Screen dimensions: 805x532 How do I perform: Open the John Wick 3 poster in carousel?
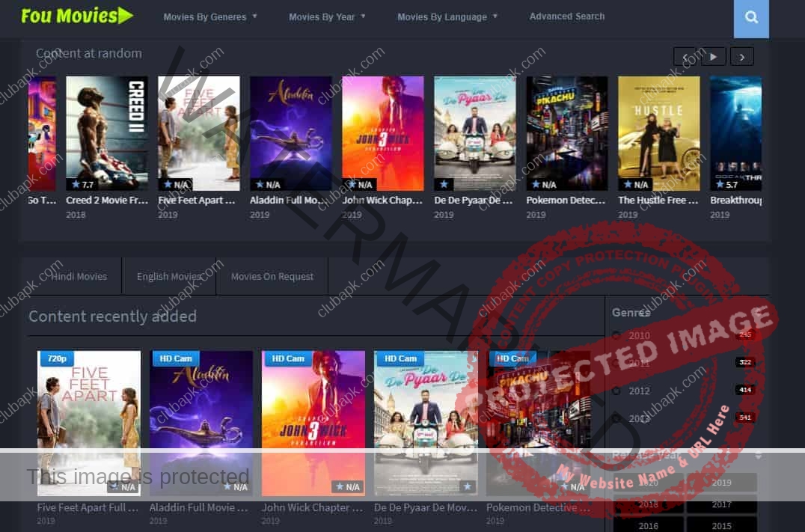tap(383, 133)
